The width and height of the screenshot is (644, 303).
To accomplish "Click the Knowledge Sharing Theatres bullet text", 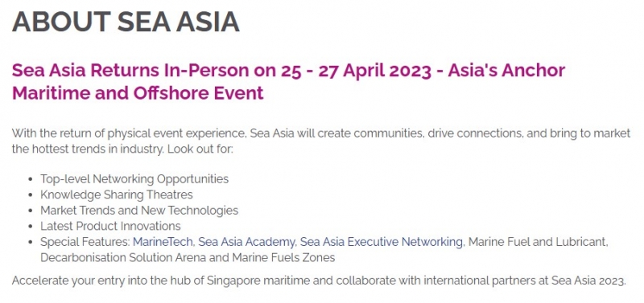I will (116, 194).
